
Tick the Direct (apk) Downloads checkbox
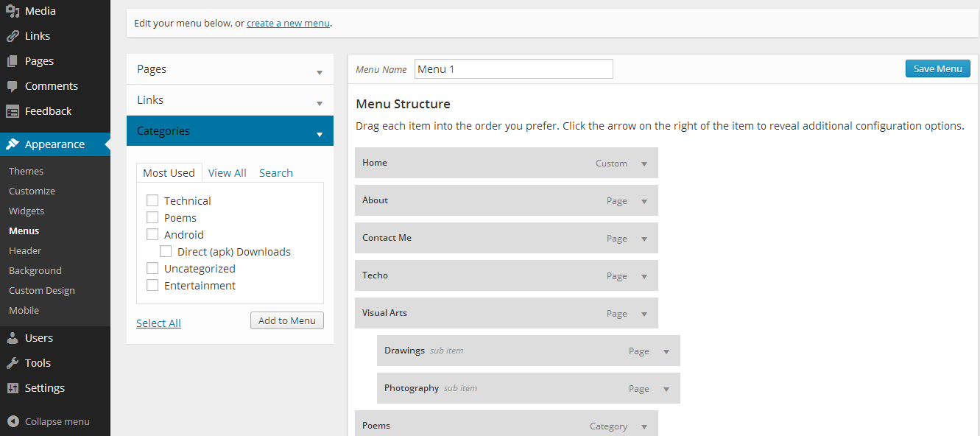pos(166,251)
